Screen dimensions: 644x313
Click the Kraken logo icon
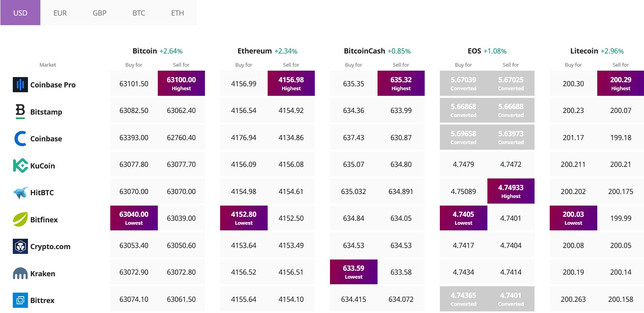click(20, 273)
